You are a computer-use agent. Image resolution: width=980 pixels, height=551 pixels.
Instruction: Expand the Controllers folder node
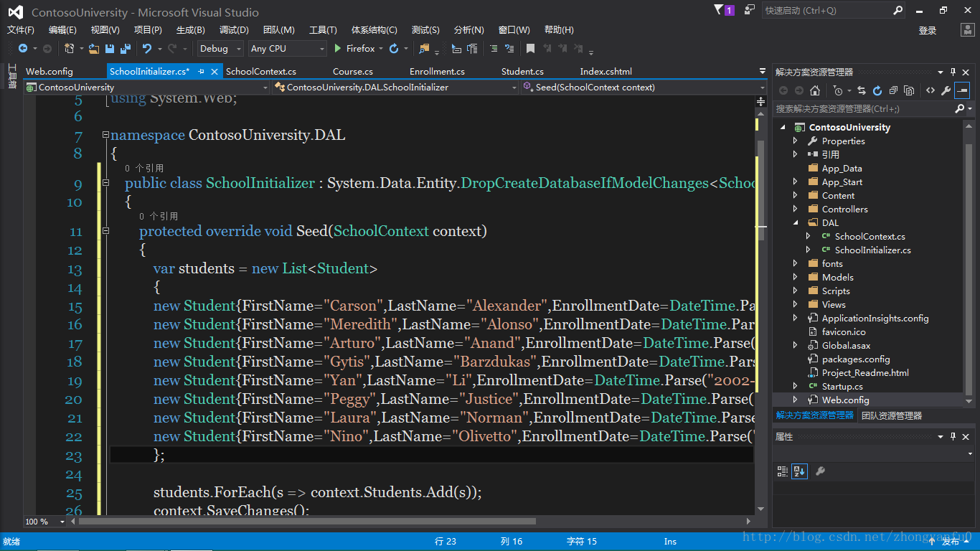(795, 209)
